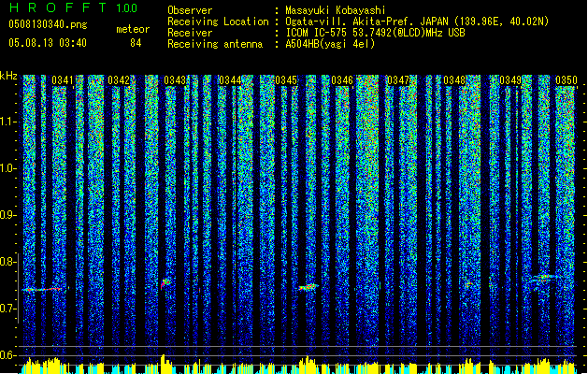Click observer name Masayuki Kobayashi
Screen dimensions: 588x374
tap(336, 10)
